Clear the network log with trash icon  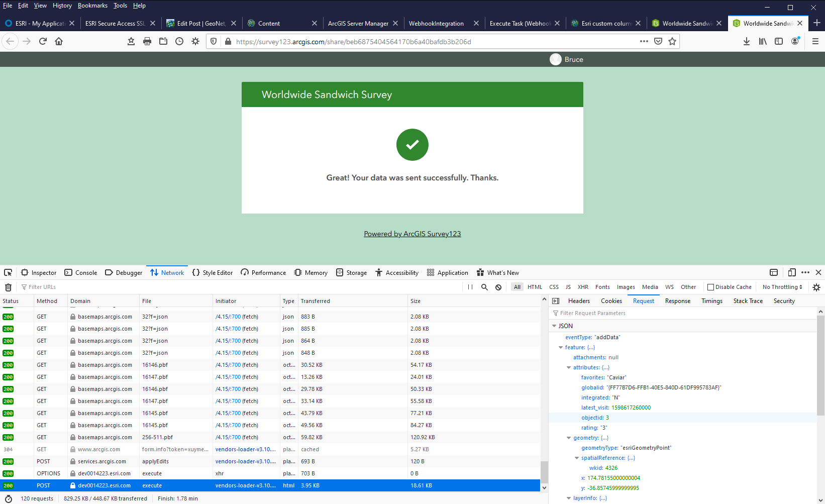click(x=8, y=287)
